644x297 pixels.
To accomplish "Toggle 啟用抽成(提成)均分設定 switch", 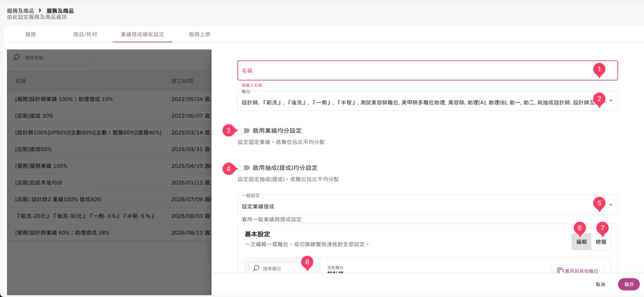I will coord(245,168).
